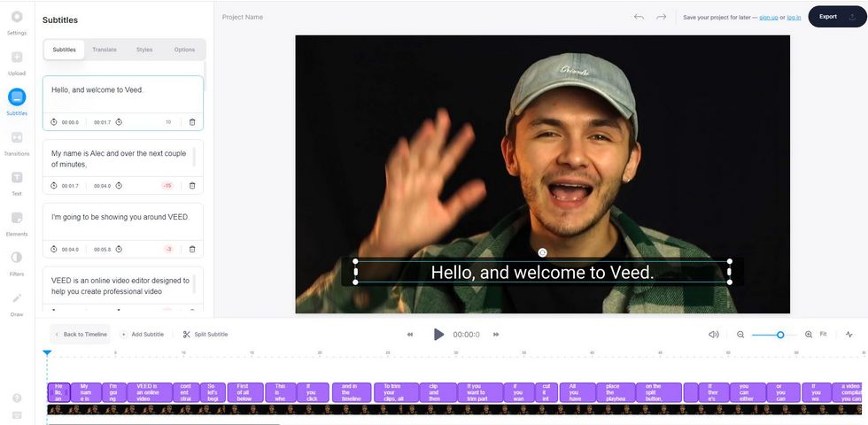Open the Settings sidebar panel

tap(17, 22)
